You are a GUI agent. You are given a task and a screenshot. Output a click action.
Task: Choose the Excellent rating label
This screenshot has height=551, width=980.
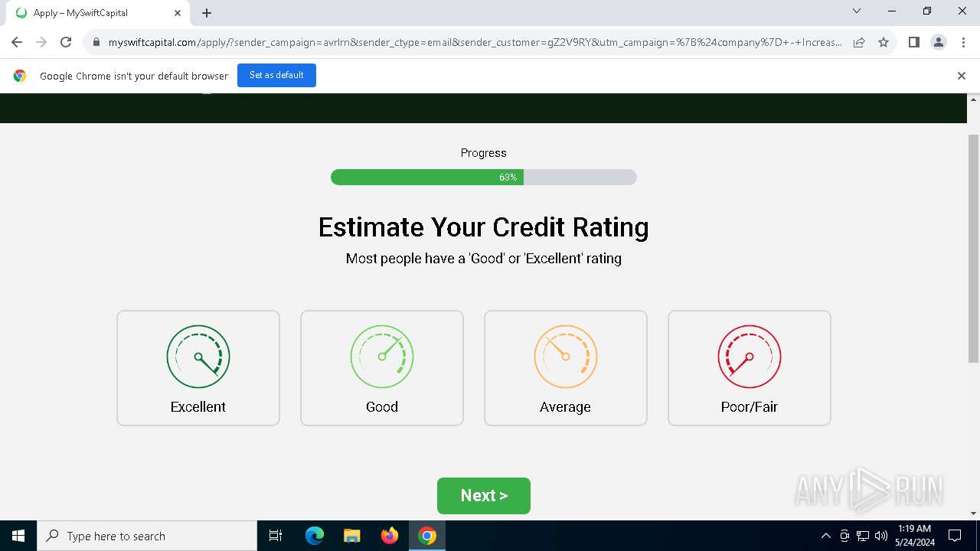click(198, 407)
